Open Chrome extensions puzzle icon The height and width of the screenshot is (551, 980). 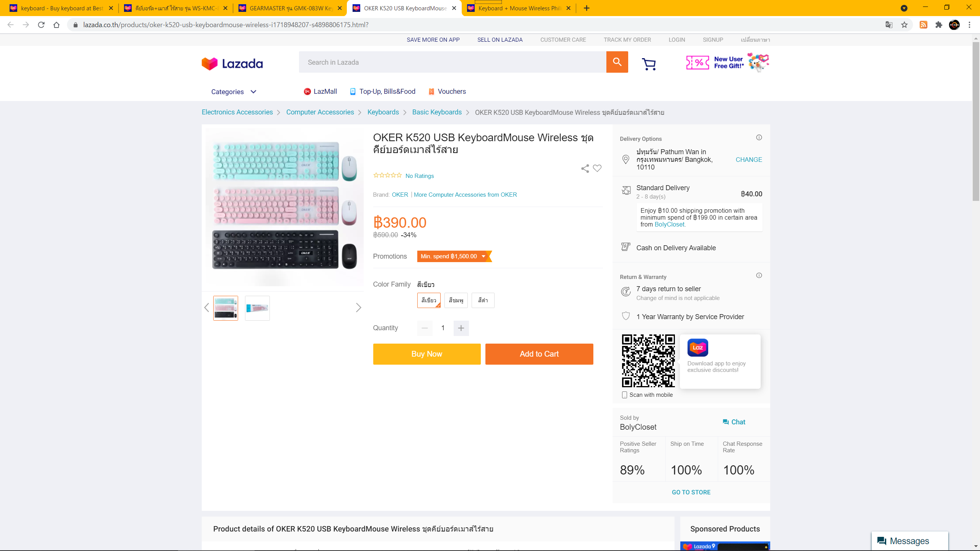coord(939,25)
